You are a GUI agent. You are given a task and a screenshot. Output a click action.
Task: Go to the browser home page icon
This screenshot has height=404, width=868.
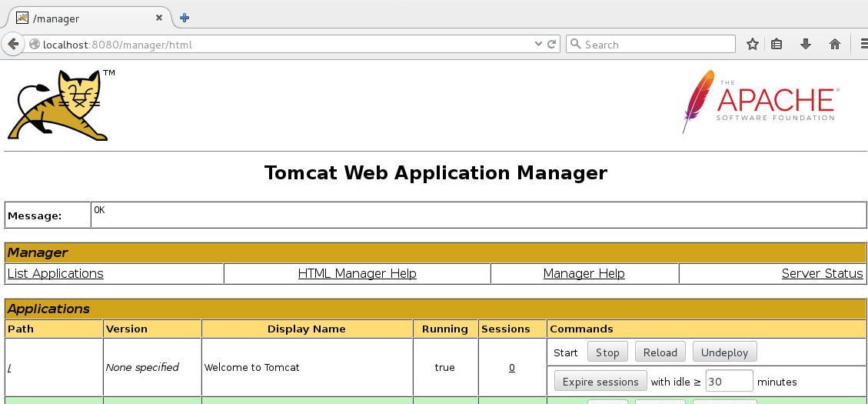pos(835,45)
